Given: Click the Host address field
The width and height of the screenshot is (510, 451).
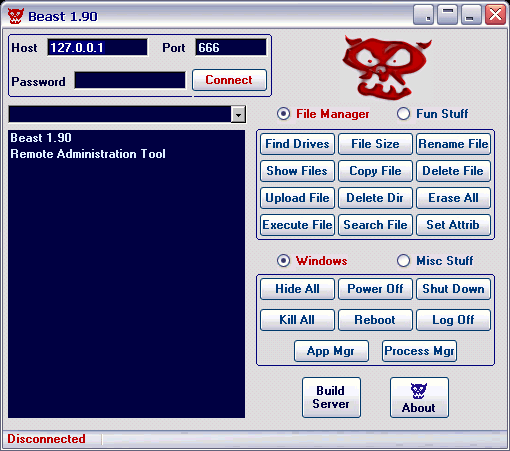Looking at the screenshot, I should (x=97, y=47).
